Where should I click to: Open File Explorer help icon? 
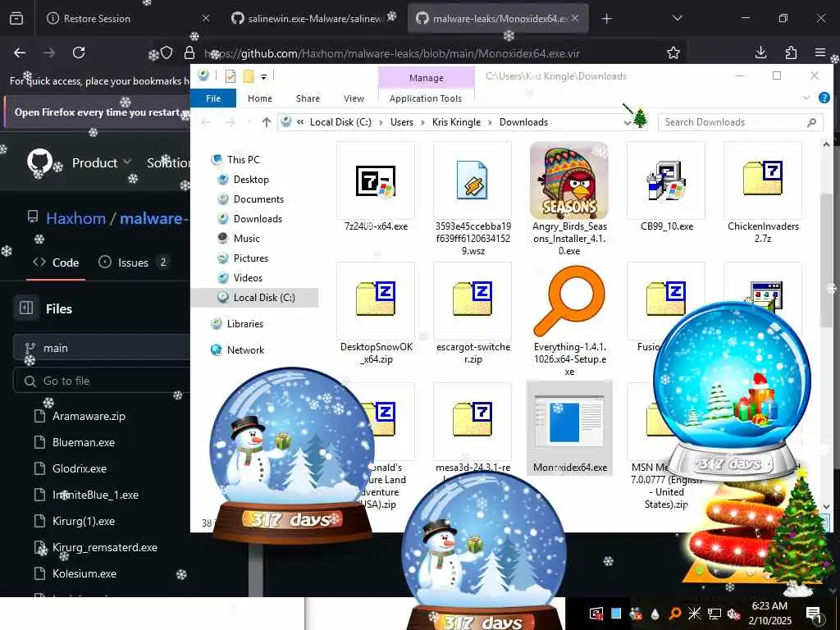[x=824, y=98]
